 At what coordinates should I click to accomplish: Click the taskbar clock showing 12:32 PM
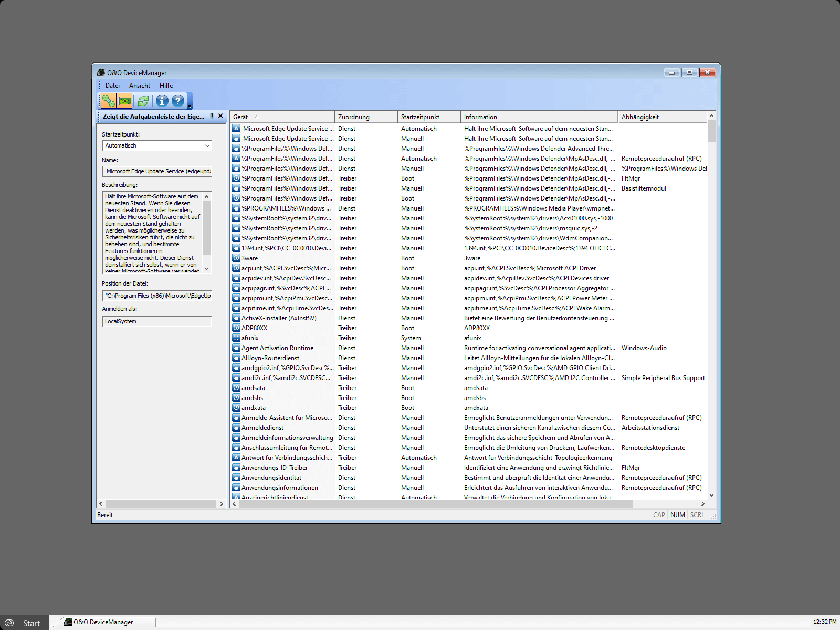click(x=825, y=622)
